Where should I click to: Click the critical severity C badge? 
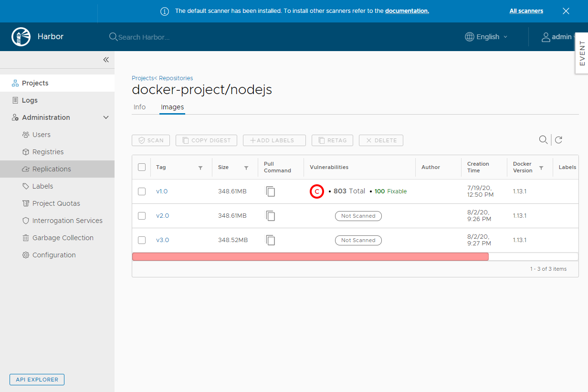pyautogui.click(x=317, y=191)
